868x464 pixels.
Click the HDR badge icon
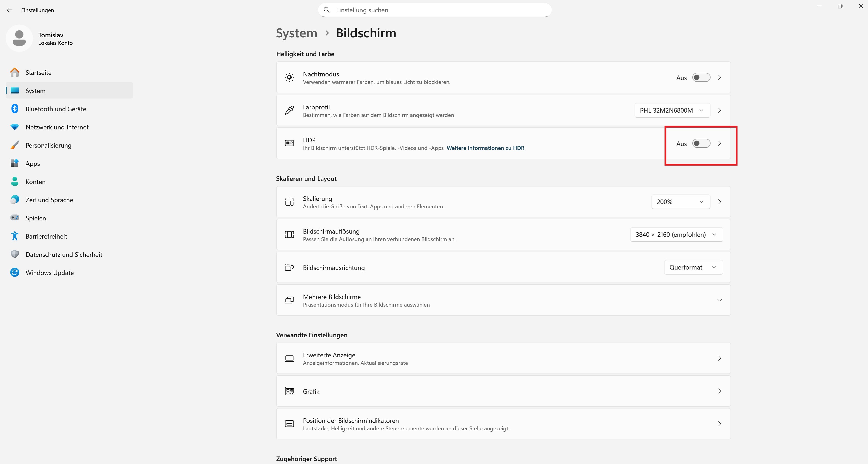coord(289,143)
